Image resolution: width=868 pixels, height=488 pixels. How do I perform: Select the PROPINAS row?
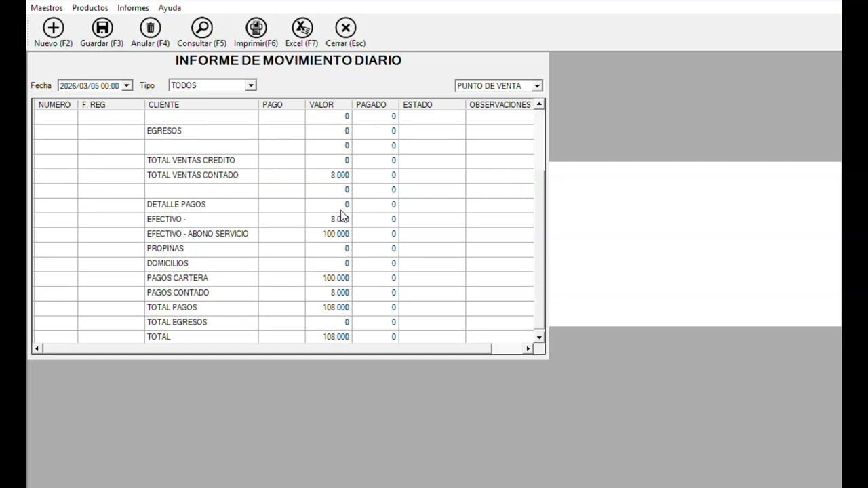(283, 249)
